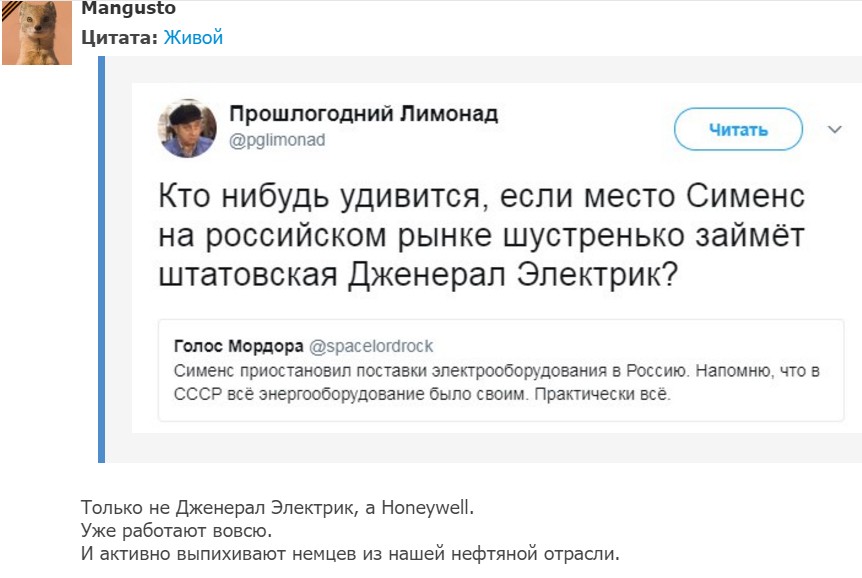This screenshot has width=862, height=578.
Task: Click the last reply line about нефтяной отрасли
Action: (x=350, y=552)
